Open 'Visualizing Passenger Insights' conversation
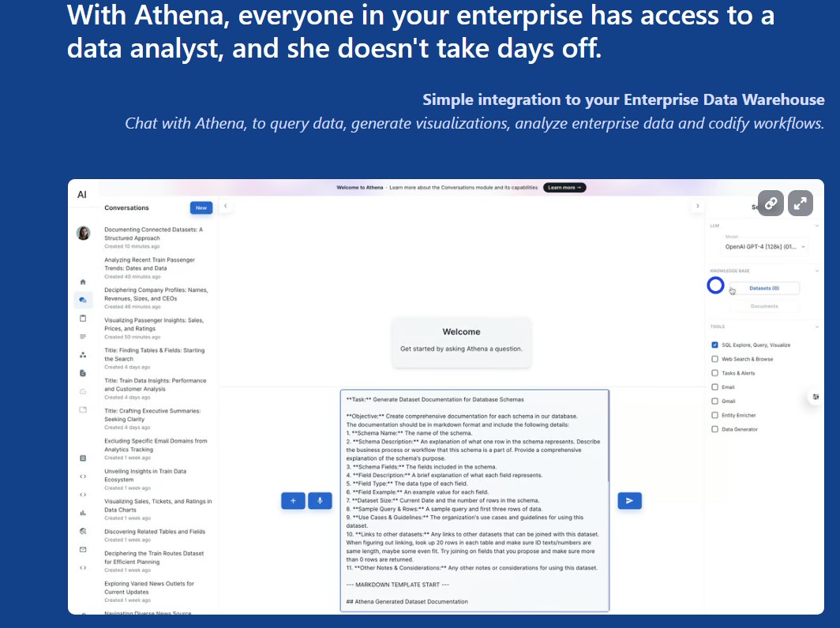The height and width of the screenshot is (628, 840). (156, 328)
